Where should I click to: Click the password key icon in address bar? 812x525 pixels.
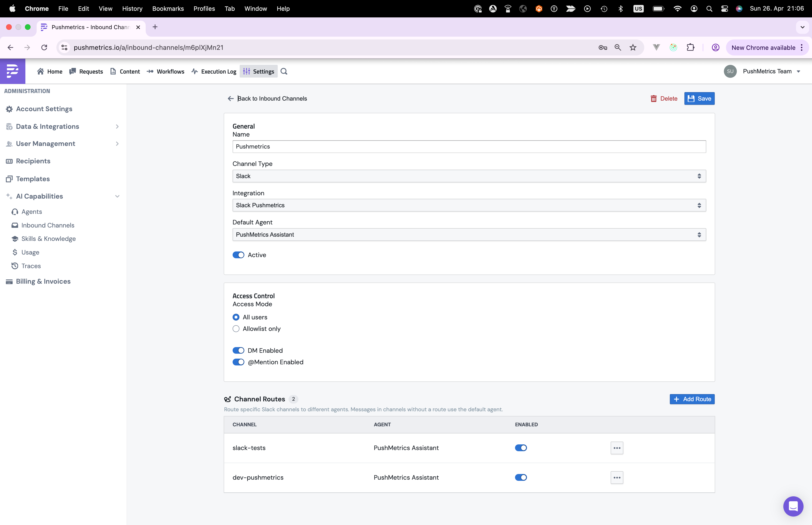(x=602, y=47)
